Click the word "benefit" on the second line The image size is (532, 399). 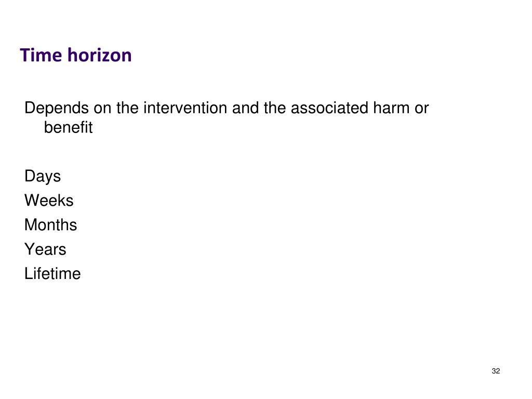pos(68,128)
